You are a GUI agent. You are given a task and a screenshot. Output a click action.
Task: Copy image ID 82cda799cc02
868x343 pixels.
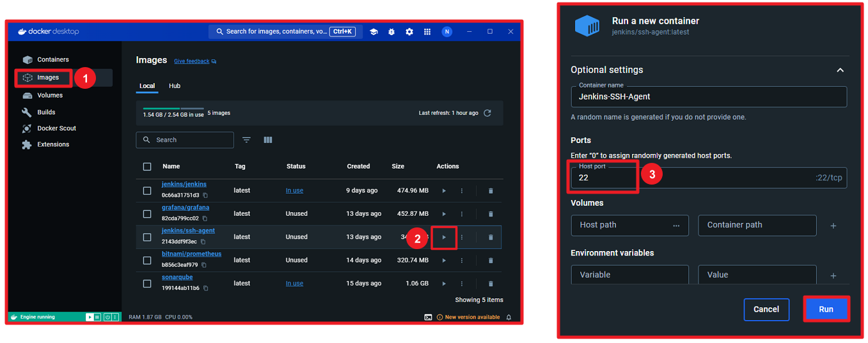pos(205,218)
